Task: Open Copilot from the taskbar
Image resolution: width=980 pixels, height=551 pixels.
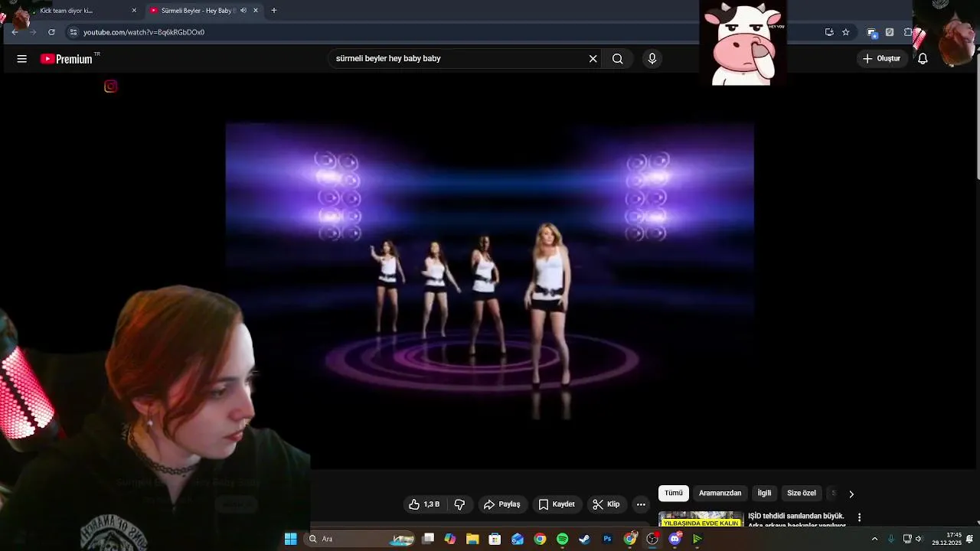Action: [x=450, y=540]
